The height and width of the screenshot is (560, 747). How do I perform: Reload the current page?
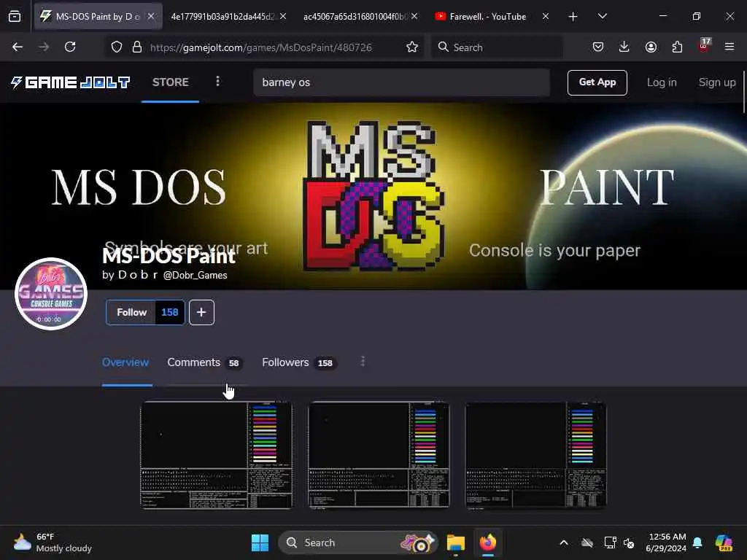[70, 47]
